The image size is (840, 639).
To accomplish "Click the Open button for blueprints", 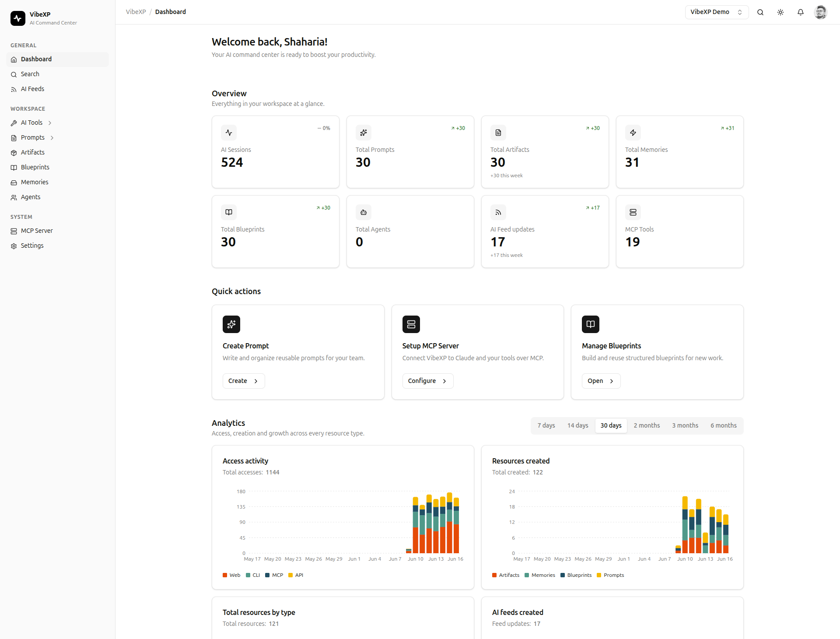I will (x=601, y=381).
